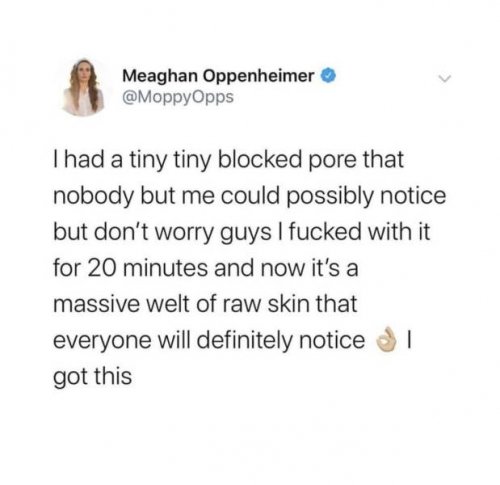Viewport: 500px width, 485px height.
Task: Click the word "that" after "raw skin"
Action: (x=336, y=304)
